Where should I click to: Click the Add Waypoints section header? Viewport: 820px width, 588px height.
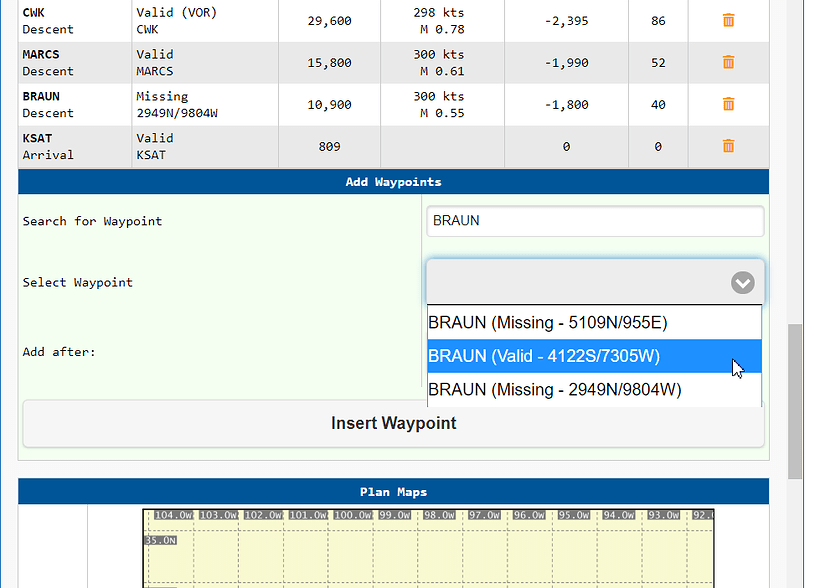point(393,182)
